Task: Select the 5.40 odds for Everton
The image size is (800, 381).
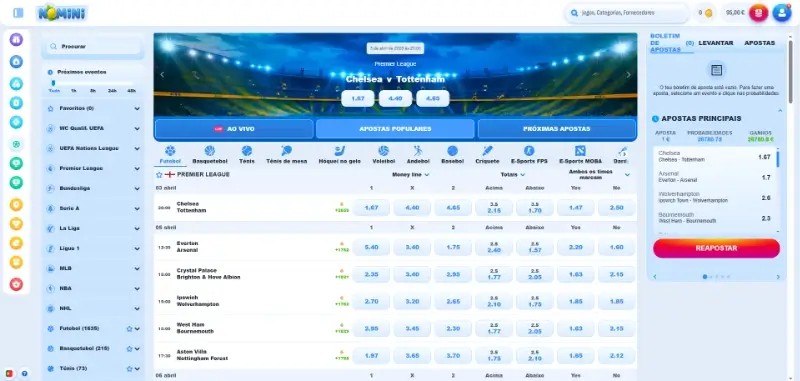Action: coord(371,247)
